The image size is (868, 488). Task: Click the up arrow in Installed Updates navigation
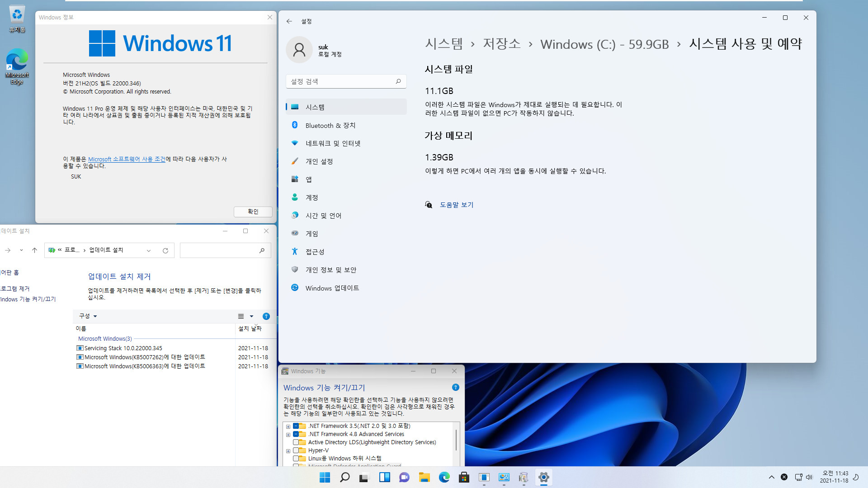(x=34, y=250)
